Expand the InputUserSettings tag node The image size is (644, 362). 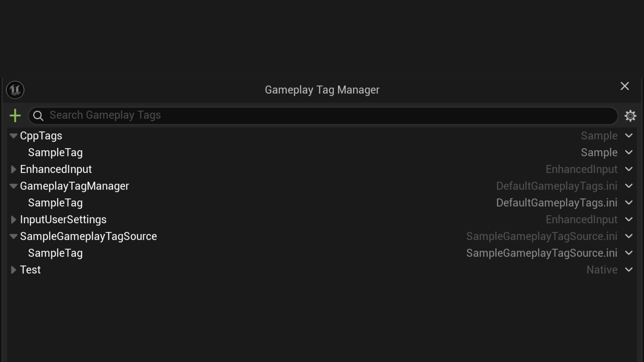[13, 220]
